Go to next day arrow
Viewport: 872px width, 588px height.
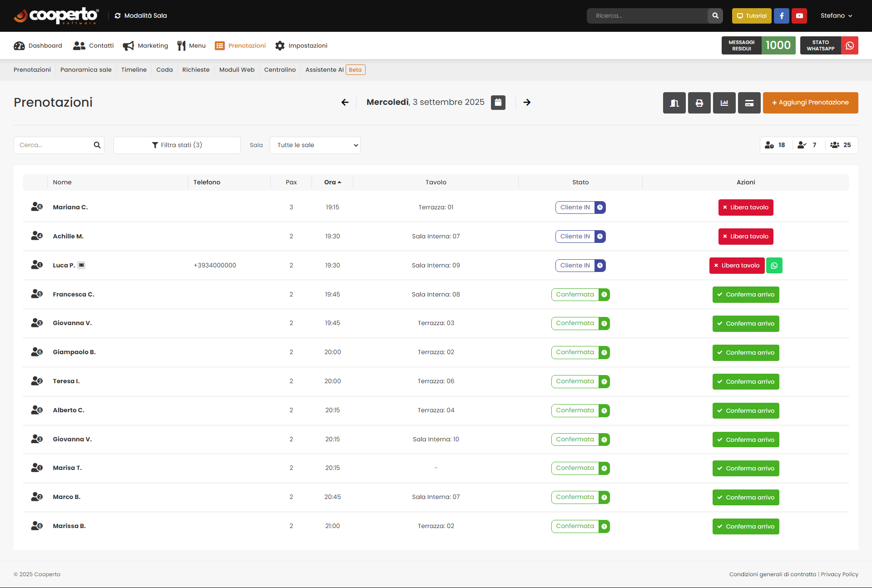[527, 103]
